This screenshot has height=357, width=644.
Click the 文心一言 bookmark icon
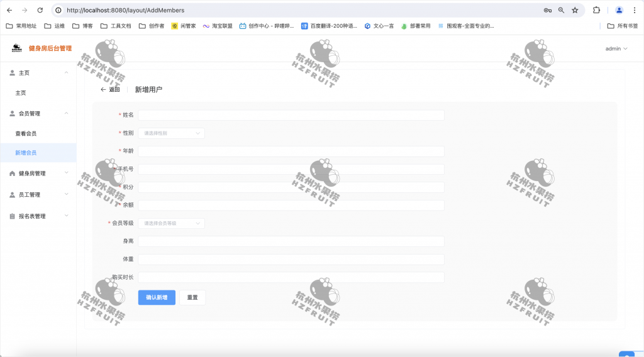367,26
